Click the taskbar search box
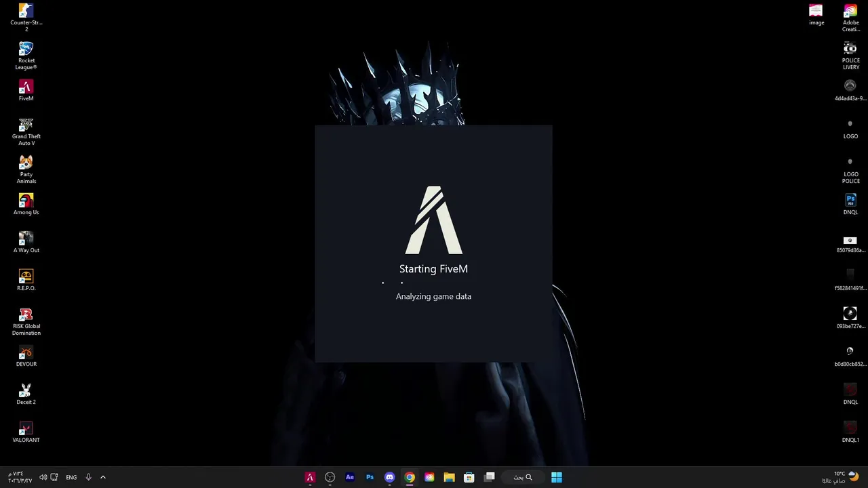 point(521,477)
